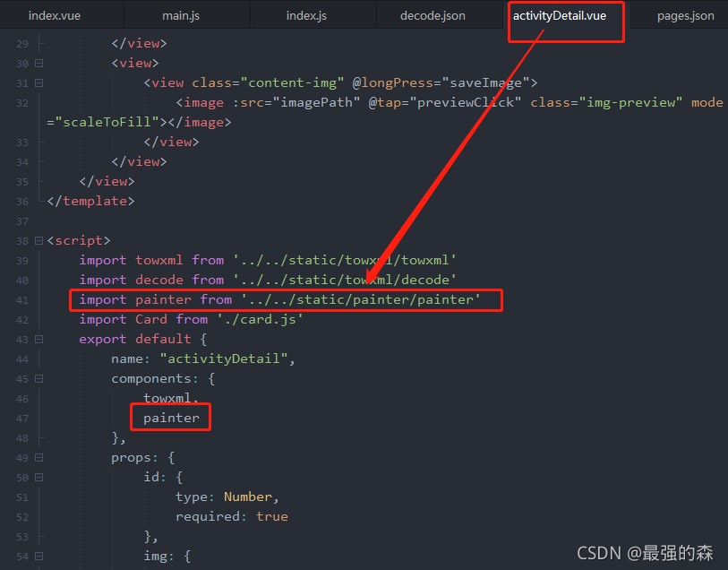Image resolution: width=728 pixels, height=570 pixels.
Task: Click the 'img: {' line
Action: pyautogui.click(x=167, y=556)
